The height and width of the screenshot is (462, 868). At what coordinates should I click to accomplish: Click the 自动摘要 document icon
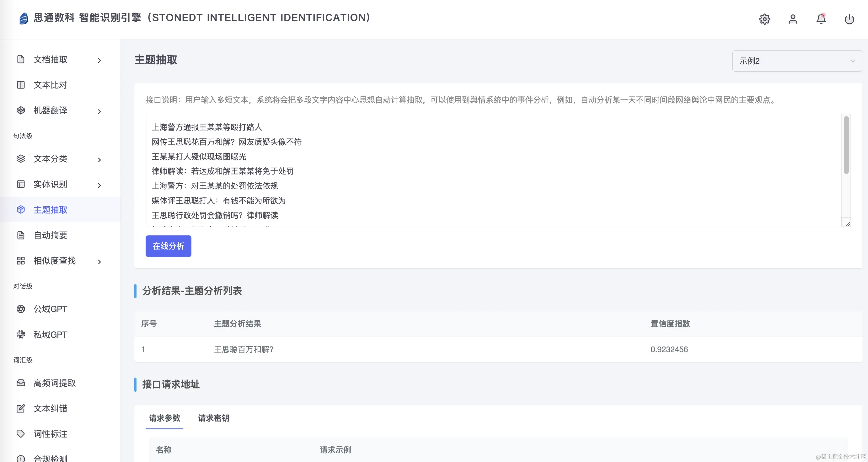click(x=21, y=235)
